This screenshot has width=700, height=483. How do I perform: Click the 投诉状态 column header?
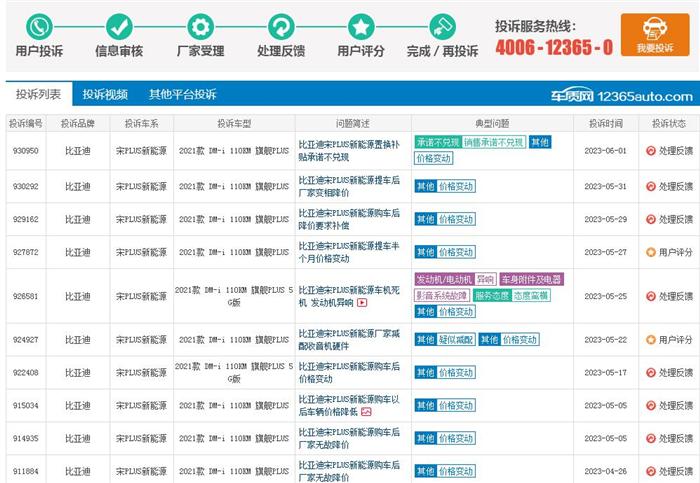[669, 124]
